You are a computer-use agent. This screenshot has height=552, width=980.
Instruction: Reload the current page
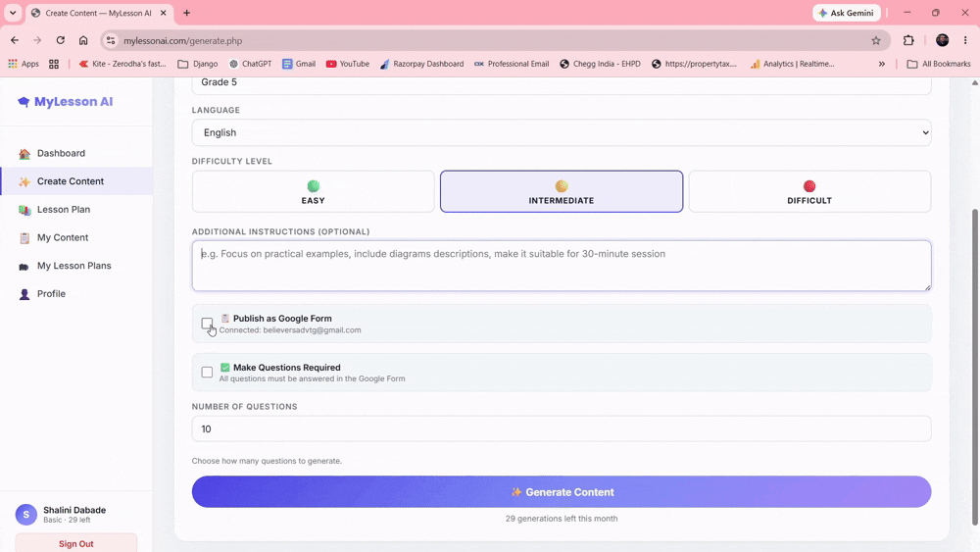60,40
